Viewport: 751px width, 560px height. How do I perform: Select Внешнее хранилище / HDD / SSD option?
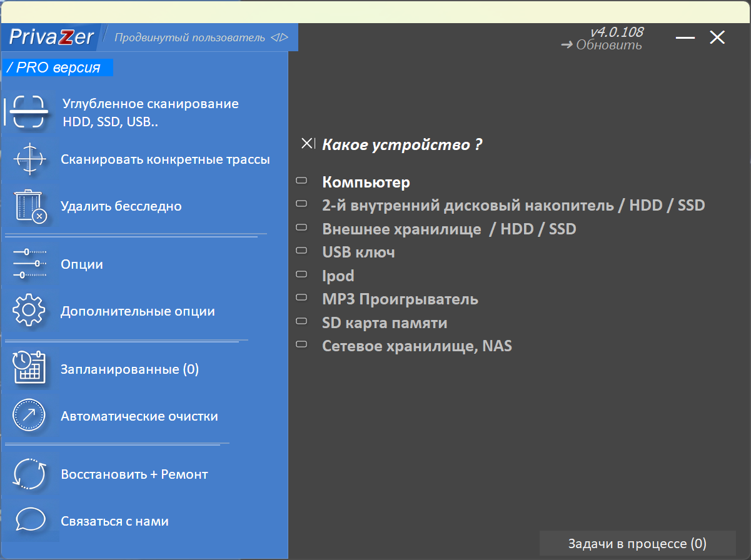(x=449, y=229)
